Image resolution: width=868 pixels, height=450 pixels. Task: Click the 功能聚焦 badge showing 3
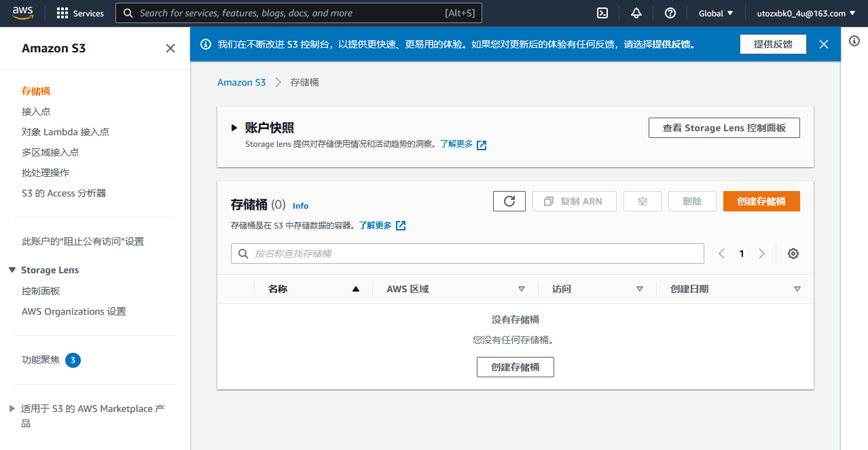coord(73,360)
